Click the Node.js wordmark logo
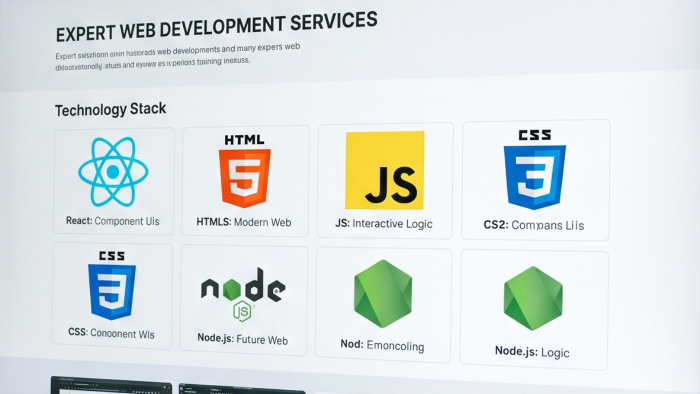The height and width of the screenshot is (394, 700). coord(243,294)
